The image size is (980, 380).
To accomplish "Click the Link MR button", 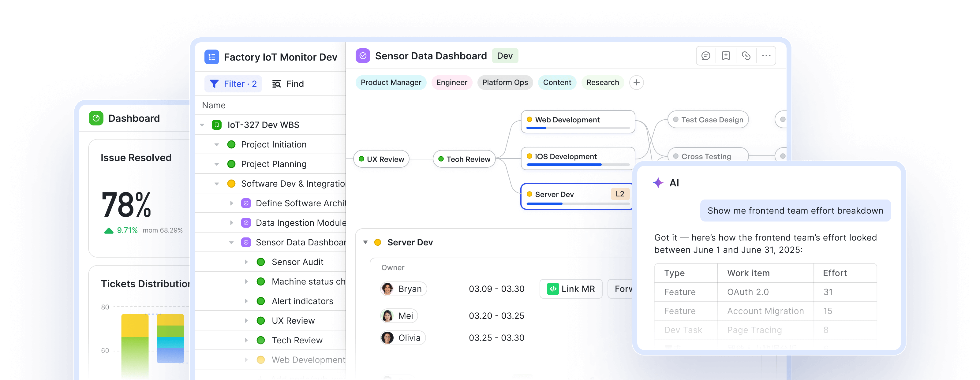I will pyautogui.click(x=571, y=289).
